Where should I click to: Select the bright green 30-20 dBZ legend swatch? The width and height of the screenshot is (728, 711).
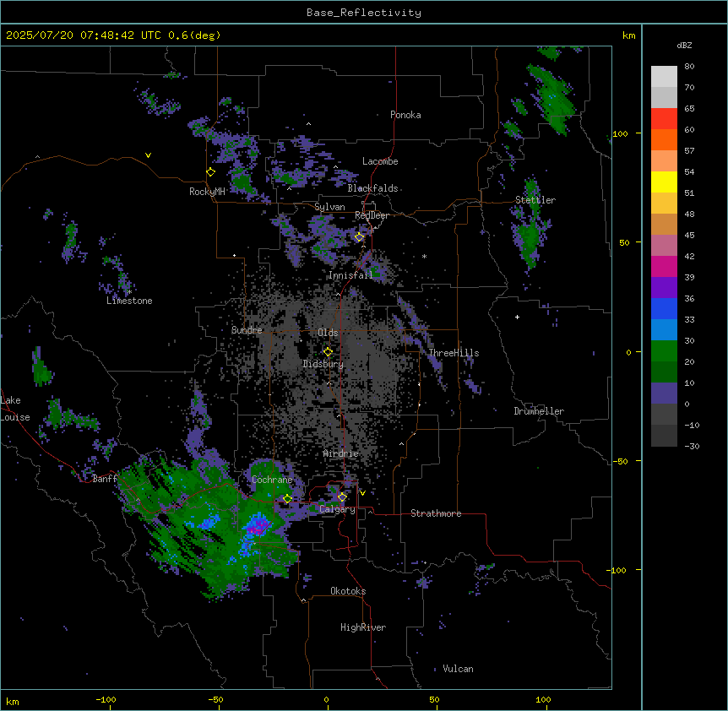tap(664, 351)
